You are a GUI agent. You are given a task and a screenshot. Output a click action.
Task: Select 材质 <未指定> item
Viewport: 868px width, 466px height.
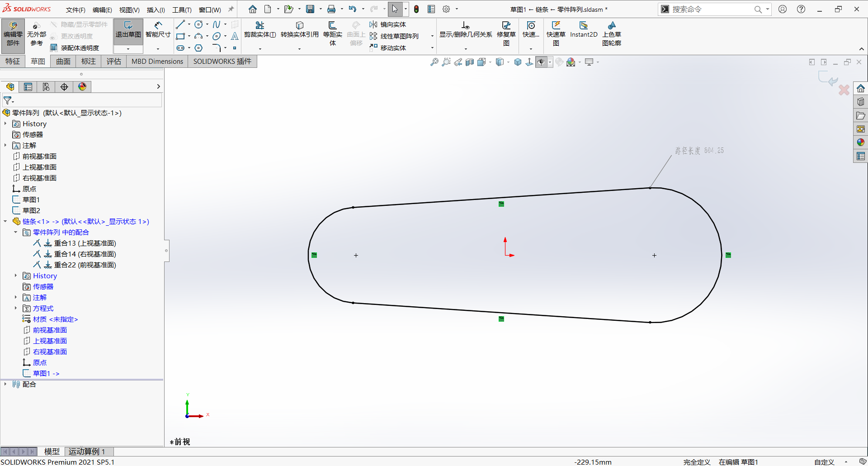[55, 319]
